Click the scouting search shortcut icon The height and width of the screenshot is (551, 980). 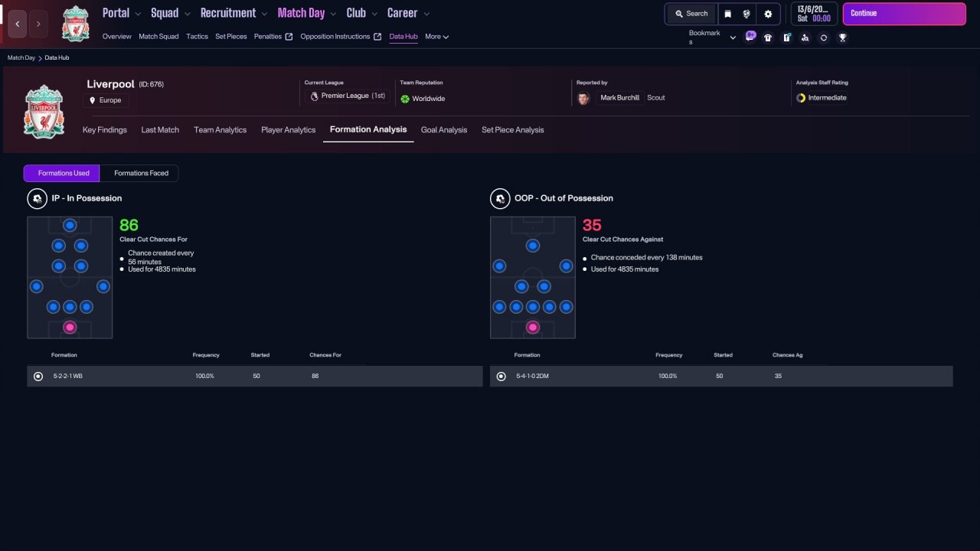click(805, 37)
